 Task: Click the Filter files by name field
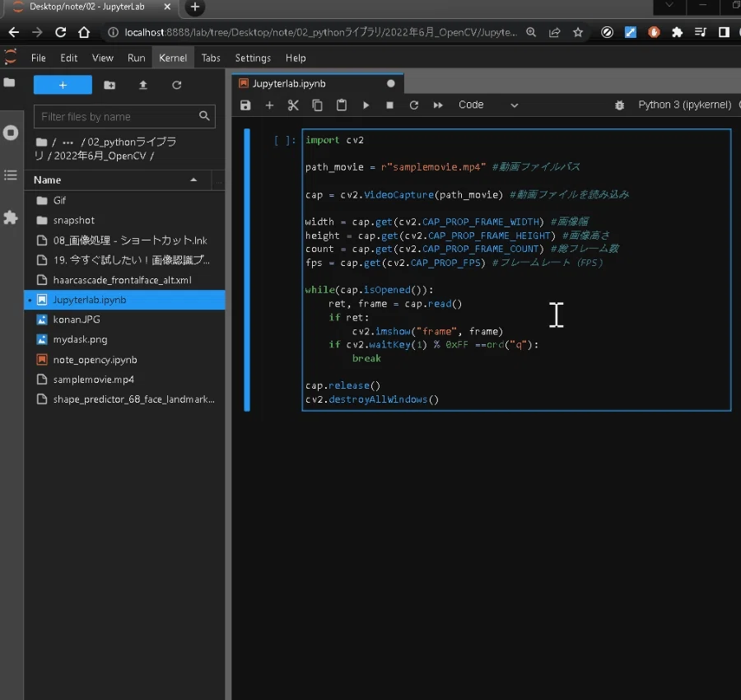(x=124, y=117)
